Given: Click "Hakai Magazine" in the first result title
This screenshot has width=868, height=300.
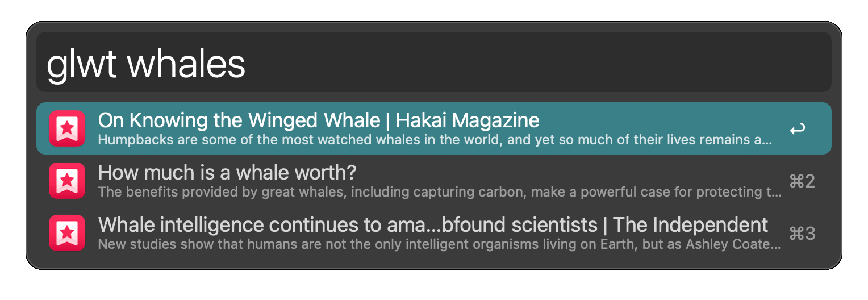Looking at the screenshot, I should coord(467,120).
